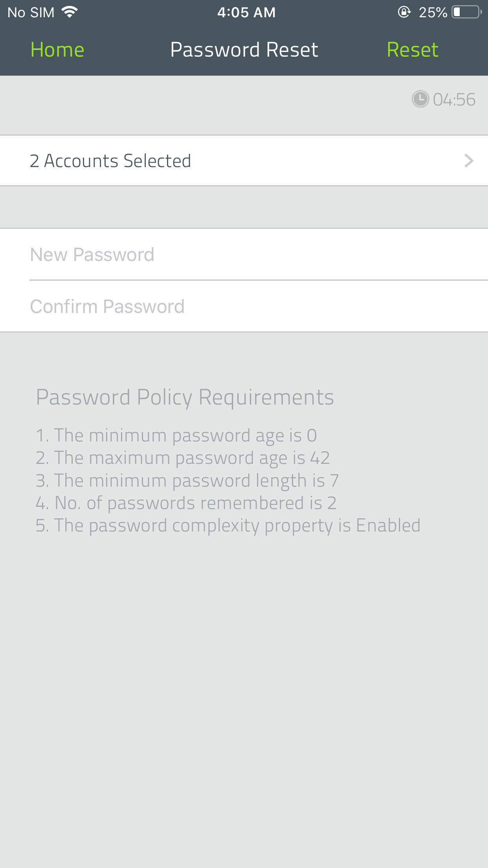Tap the Home link in the navigation bar
The height and width of the screenshot is (868, 488).
tap(57, 50)
